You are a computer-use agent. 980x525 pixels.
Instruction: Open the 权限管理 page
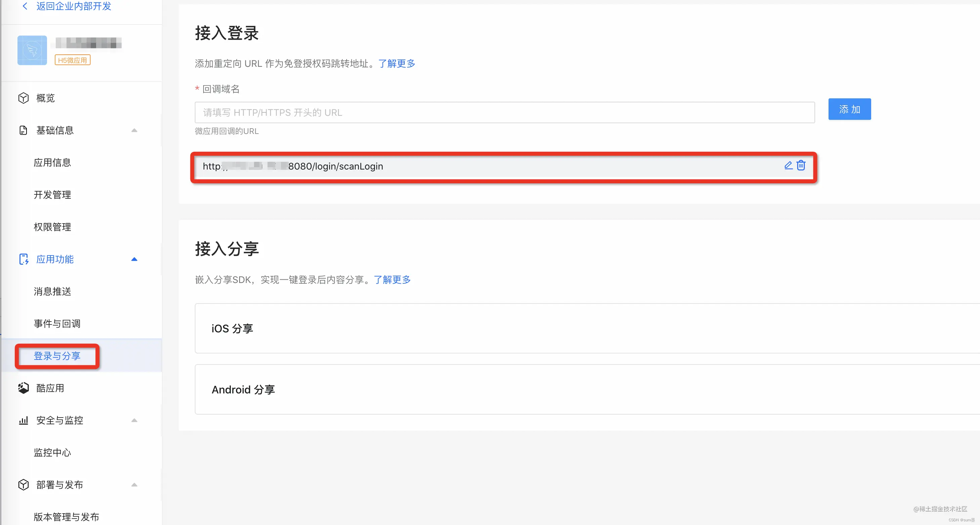point(52,227)
